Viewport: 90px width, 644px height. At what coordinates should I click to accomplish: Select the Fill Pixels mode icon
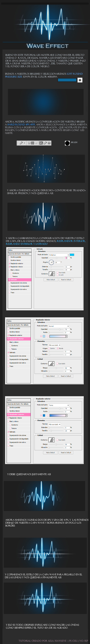coord(36,143)
